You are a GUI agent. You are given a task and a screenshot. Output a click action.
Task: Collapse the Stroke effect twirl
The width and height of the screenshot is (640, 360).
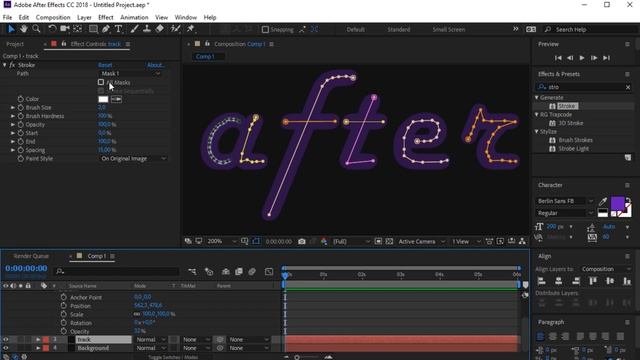click(4, 65)
